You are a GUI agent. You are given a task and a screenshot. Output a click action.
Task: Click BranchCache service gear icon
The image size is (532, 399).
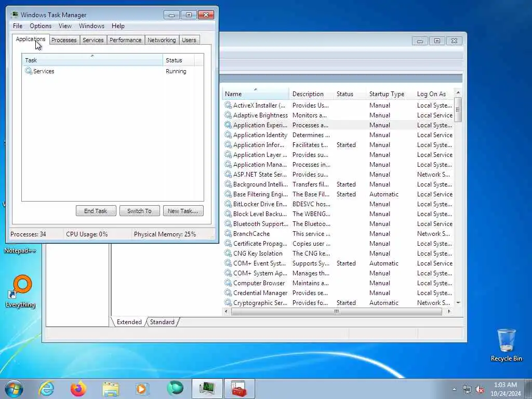[x=228, y=233]
